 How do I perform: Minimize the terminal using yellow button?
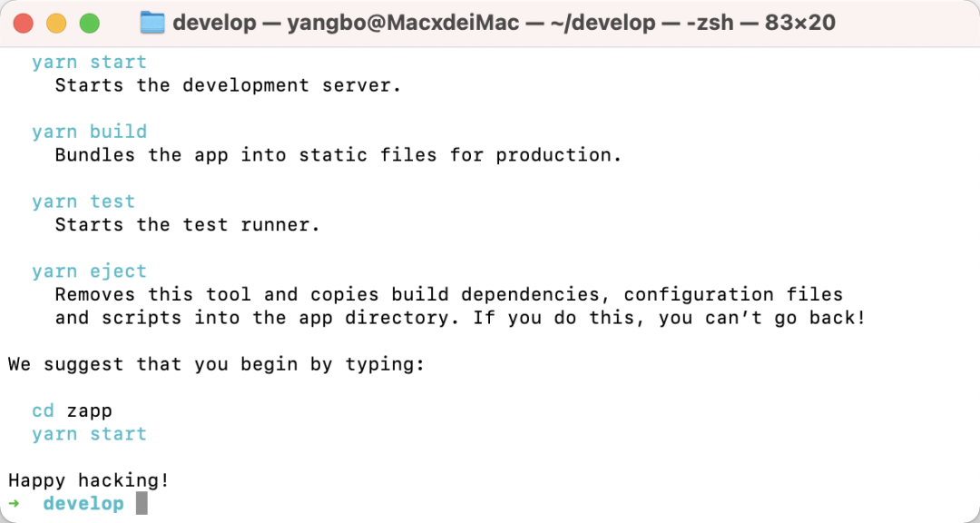[x=56, y=24]
